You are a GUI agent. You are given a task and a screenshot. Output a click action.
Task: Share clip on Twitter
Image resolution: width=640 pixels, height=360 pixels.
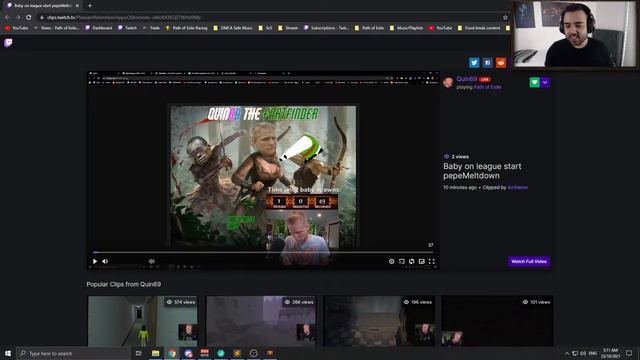(474, 62)
